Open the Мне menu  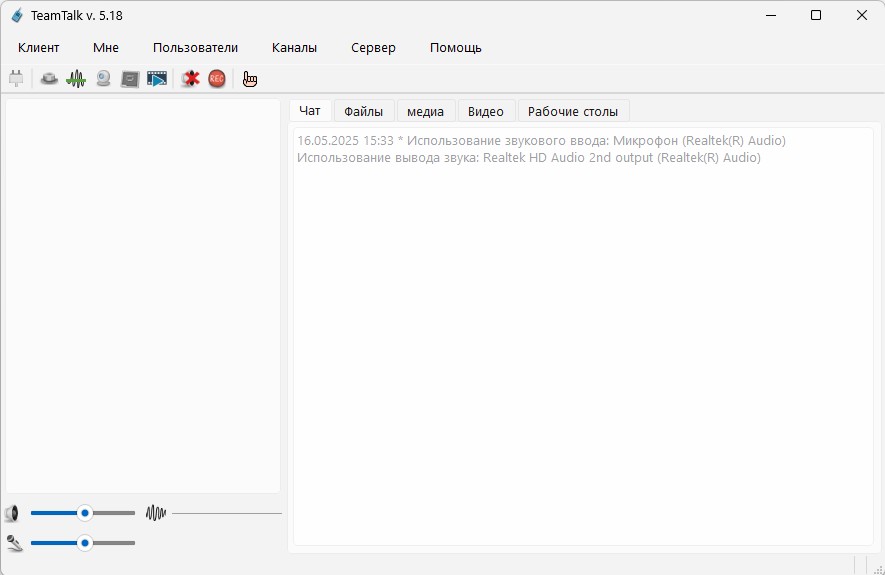click(x=106, y=48)
